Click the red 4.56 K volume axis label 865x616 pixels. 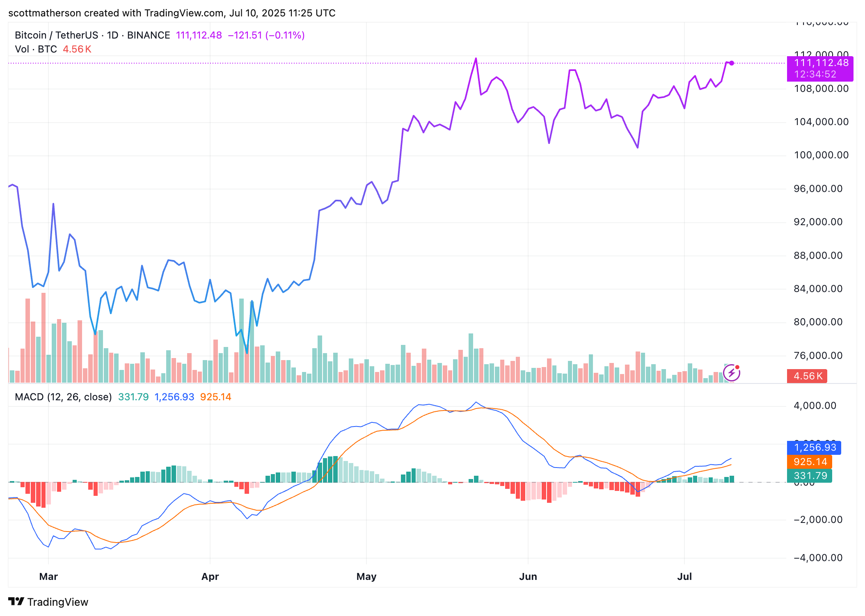click(807, 376)
